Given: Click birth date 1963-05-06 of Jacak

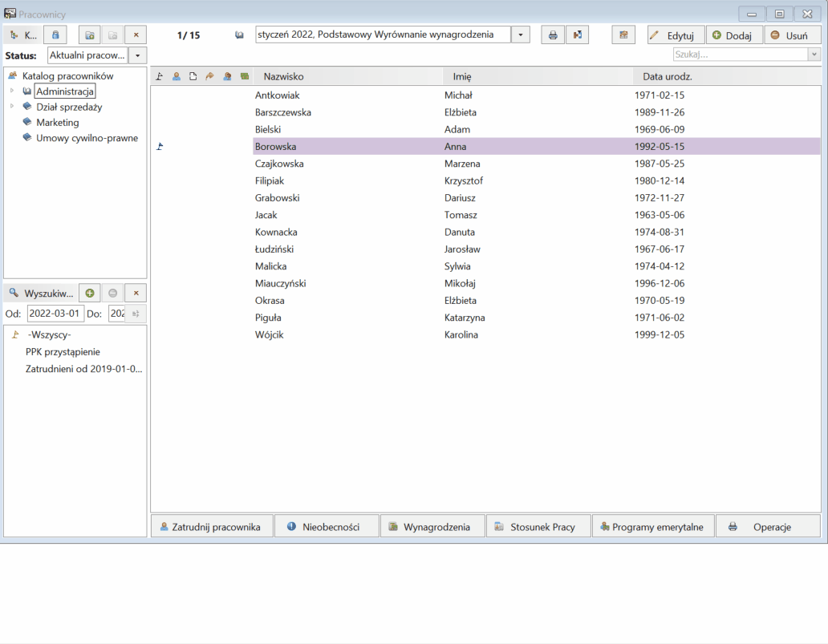Looking at the screenshot, I should [660, 215].
